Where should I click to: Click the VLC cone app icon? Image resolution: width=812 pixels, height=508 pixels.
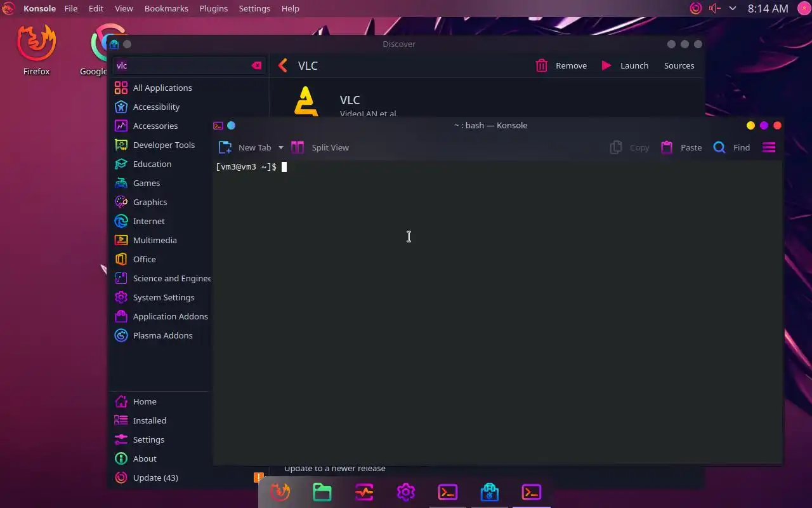(x=306, y=102)
